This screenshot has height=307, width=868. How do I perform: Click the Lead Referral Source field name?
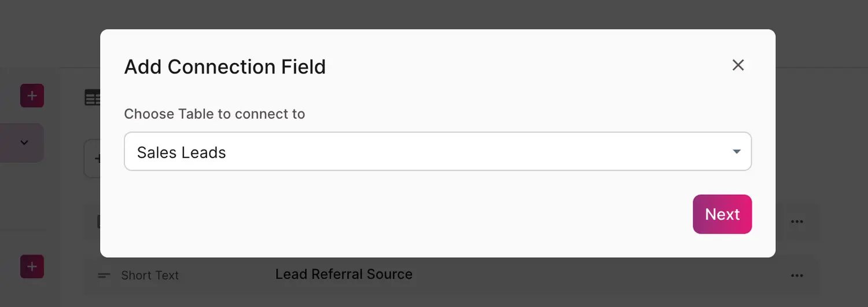[x=344, y=274]
